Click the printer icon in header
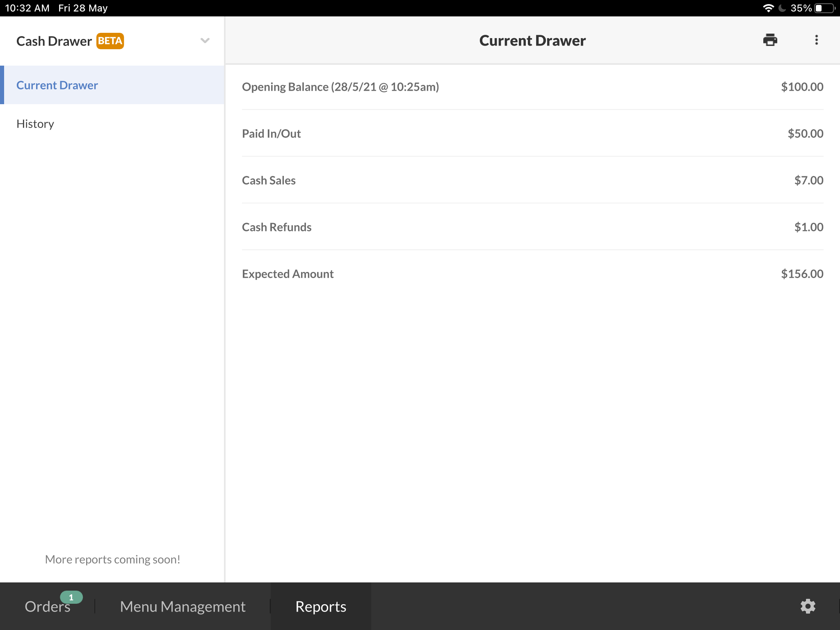840x630 pixels. [770, 40]
